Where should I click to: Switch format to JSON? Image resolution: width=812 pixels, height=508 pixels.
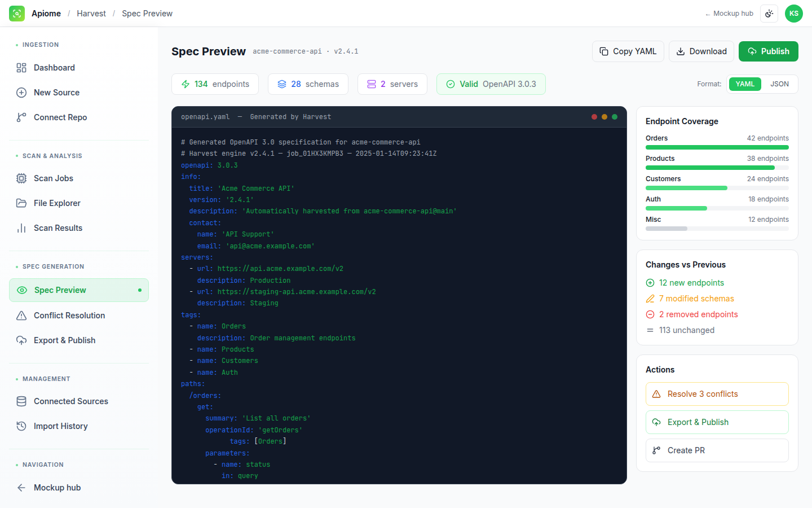tap(779, 84)
